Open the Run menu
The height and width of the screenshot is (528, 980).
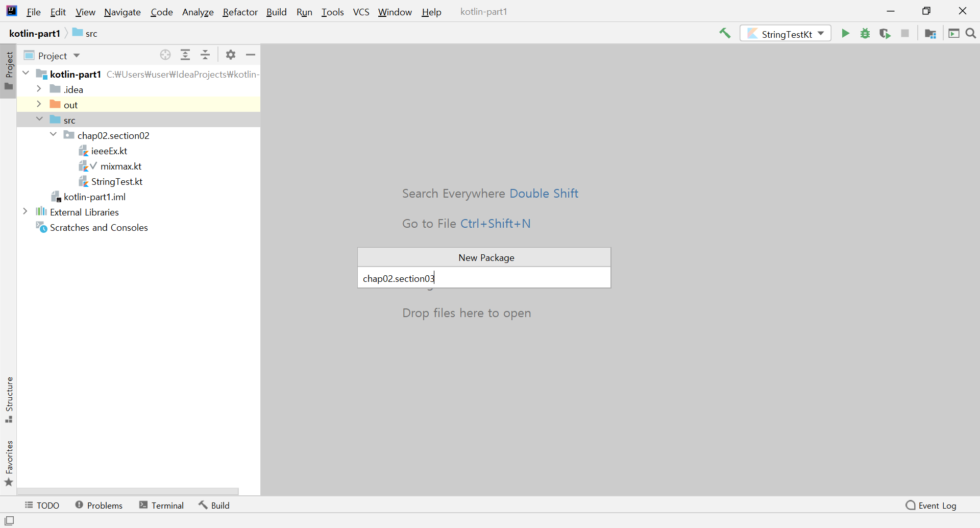click(x=304, y=12)
